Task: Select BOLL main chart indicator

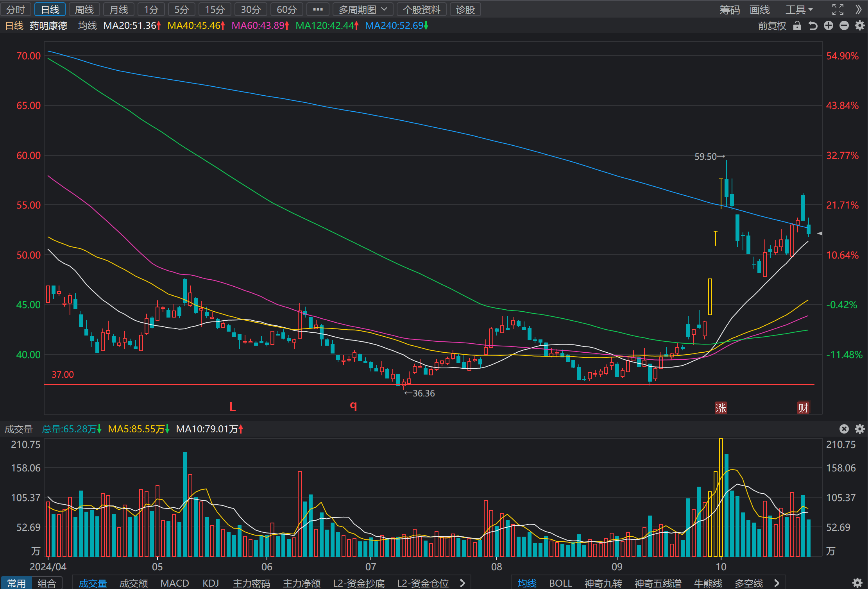Action: coord(560,583)
